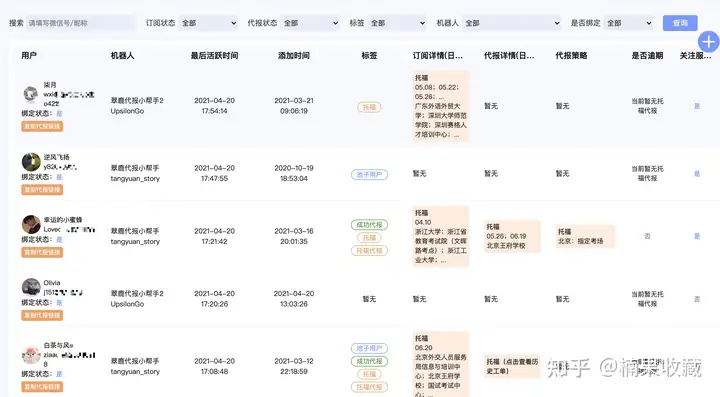
Task: Open the 机器人 filter dropdown
Action: (x=512, y=23)
